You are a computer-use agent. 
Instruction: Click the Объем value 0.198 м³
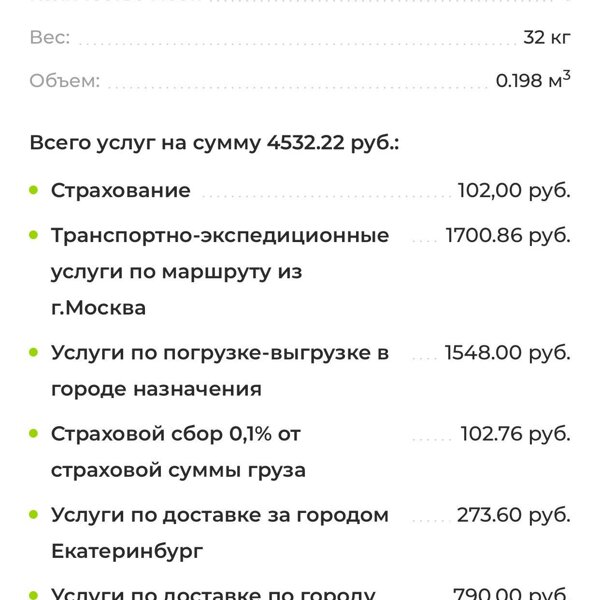[x=533, y=79]
